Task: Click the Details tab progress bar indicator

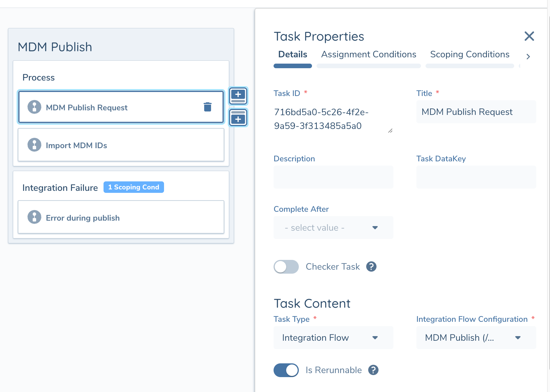Action: (x=292, y=66)
